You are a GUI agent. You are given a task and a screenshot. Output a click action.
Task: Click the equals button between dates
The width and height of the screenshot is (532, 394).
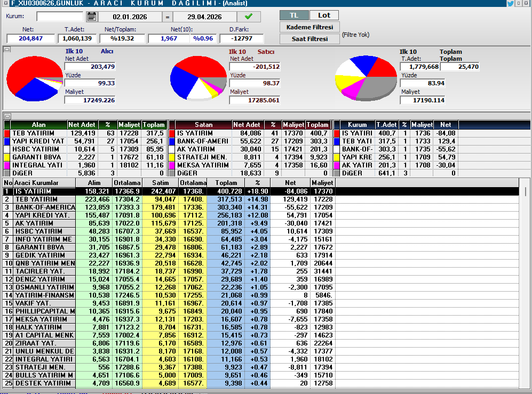coord(167,17)
